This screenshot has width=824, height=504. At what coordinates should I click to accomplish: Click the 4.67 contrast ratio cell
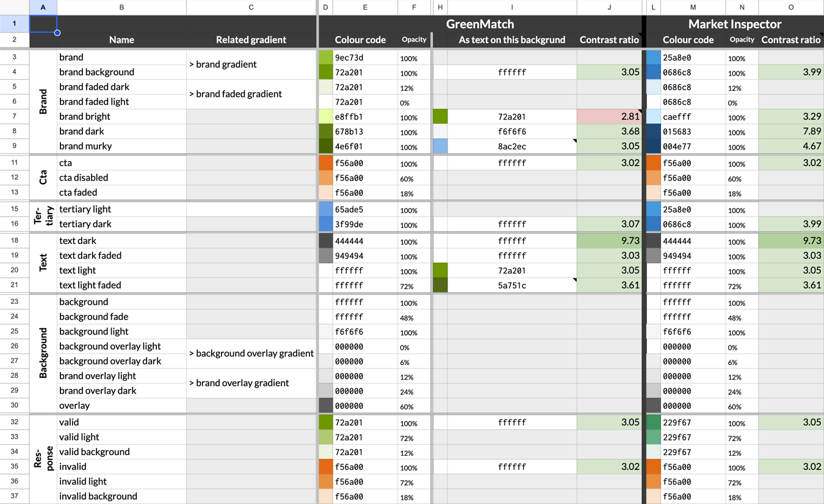point(791,146)
